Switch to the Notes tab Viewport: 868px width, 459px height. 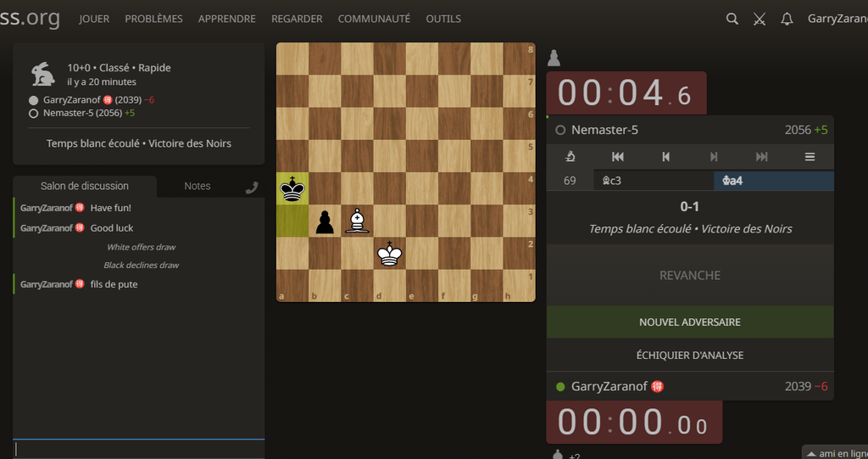tap(198, 186)
